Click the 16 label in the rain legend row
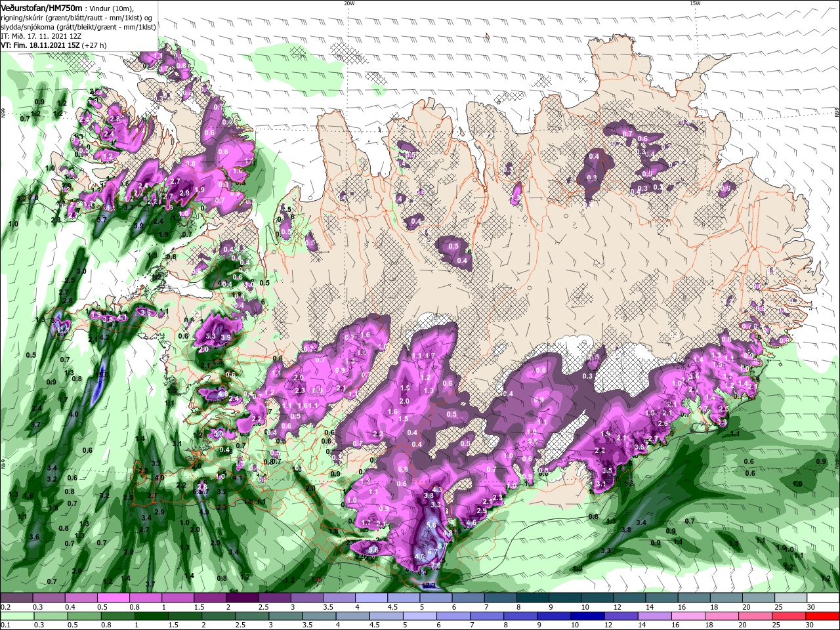Image resolution: width=840 pixels, height=630 pixels. [x=675, y=625]
